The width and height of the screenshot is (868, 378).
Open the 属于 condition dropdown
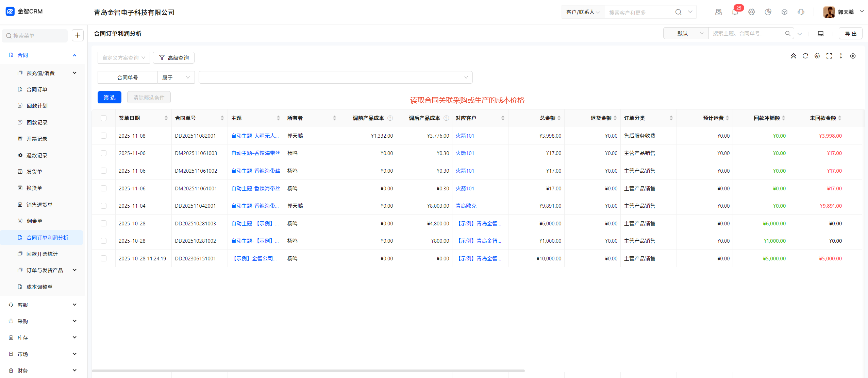[x=176, y=78]
